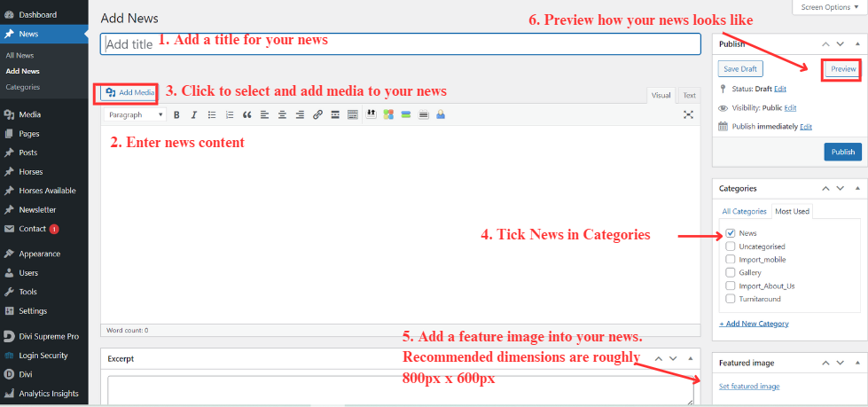Image resolution: width=868 pixels, height=407 pixels.
Task: Insert a bulleted list
Action: 211,115
